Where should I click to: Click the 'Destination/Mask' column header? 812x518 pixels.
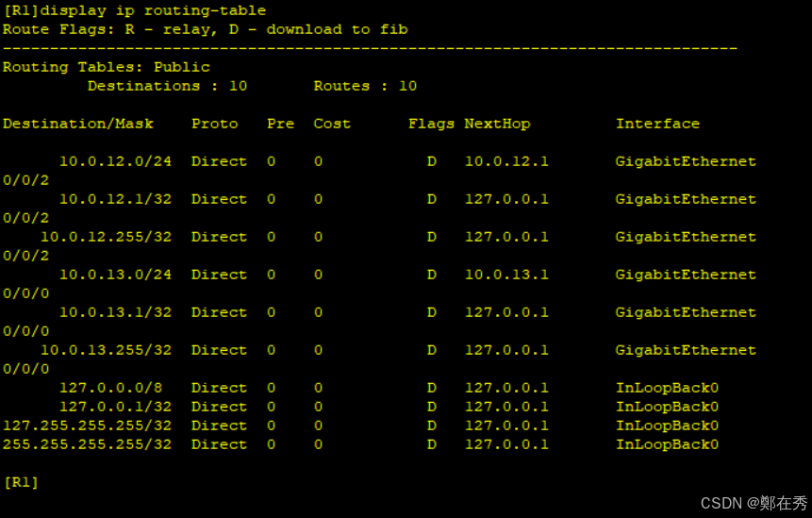point(78,124)
